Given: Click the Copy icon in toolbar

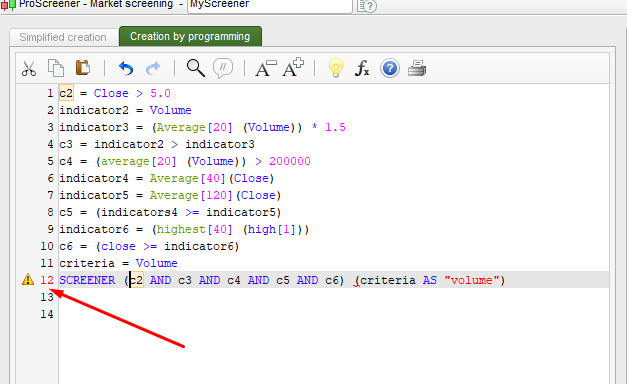Looking at the screenshot, I should pos(56,68).
